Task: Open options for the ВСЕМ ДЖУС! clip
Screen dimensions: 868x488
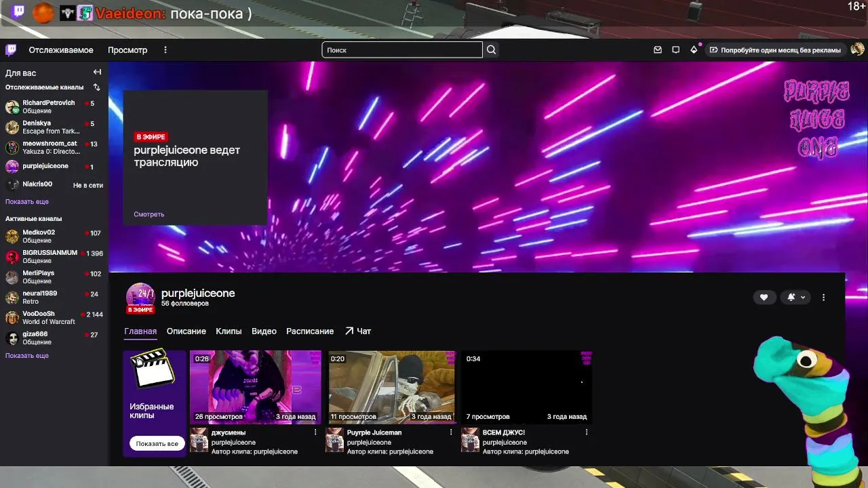Action: coord(587,432)
